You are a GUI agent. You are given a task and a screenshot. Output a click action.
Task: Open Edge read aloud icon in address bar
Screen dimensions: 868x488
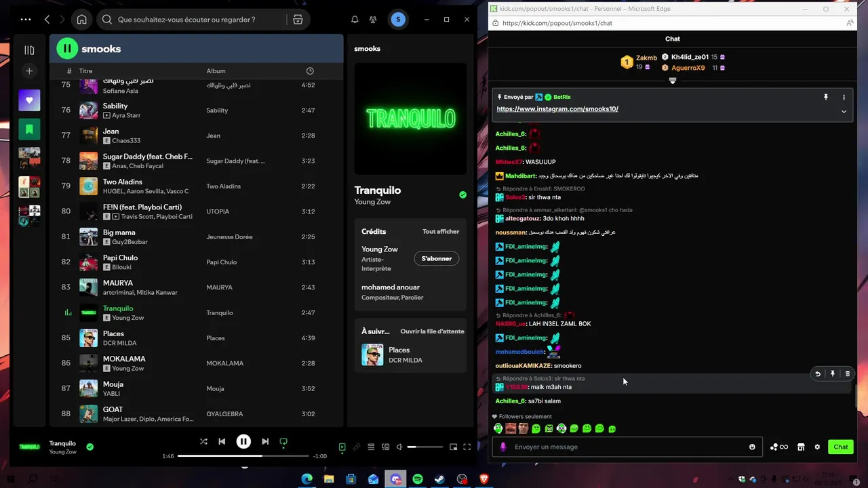(x=850, y=22)
